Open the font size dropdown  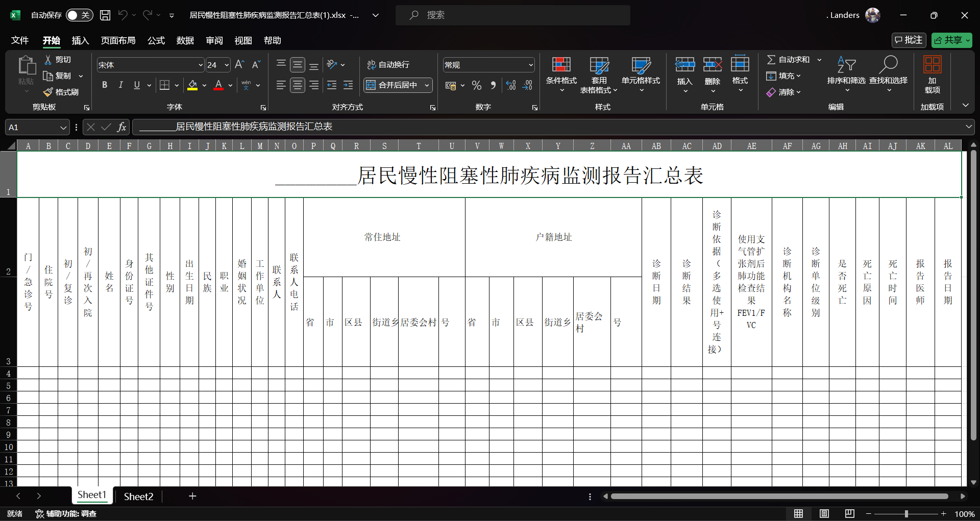click(x=227, y=65)
